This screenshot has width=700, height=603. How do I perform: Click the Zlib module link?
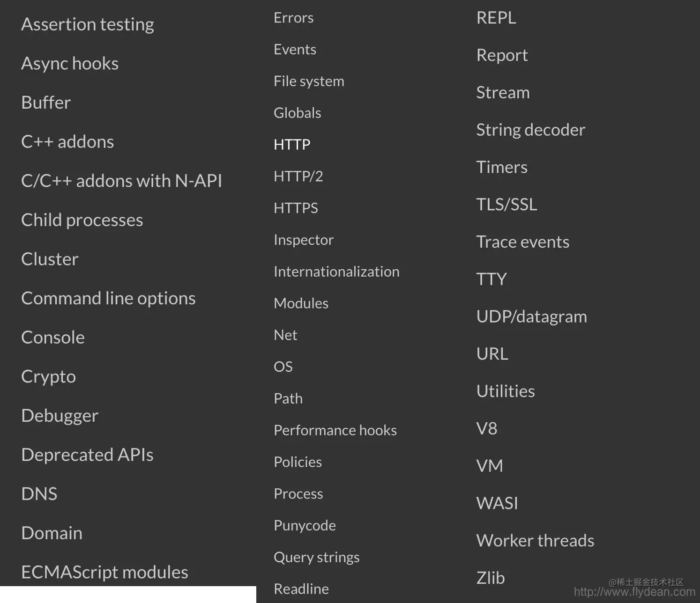click(490, 578)
